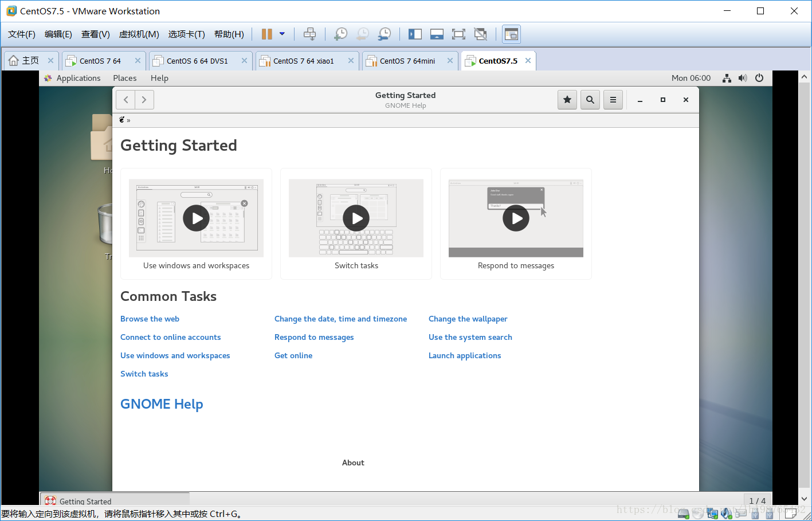This screenshot has width=812, height=521.
Task: Pause the virtual machine with the pause icon
Action: coord(266,34)
